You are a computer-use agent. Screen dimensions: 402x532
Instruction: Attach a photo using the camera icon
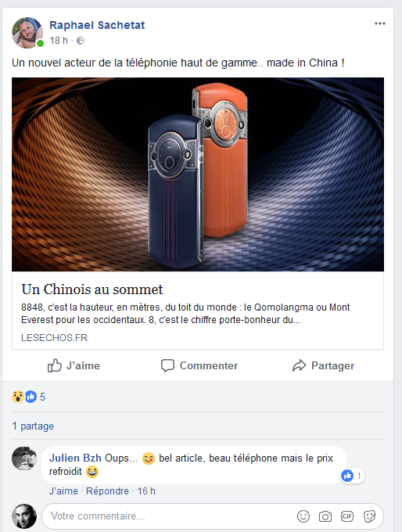[x=325, y=516]
